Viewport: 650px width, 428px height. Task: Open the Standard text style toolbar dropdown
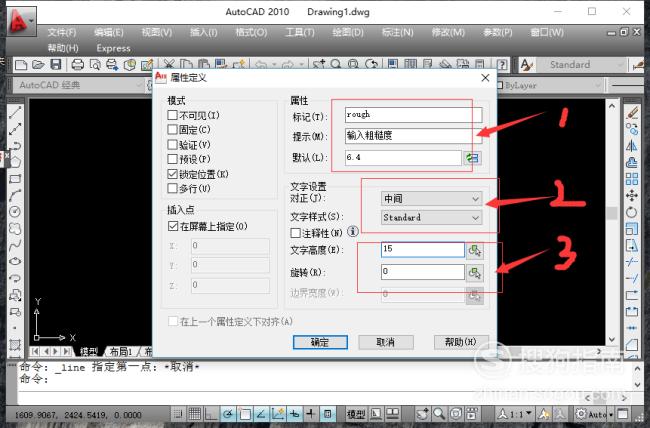coord(582,65)
